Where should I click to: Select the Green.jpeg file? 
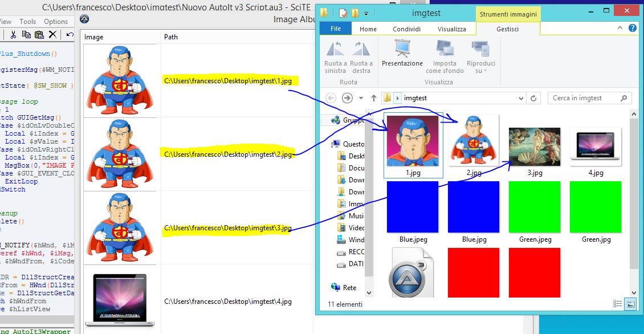click(x=535, y=212)
